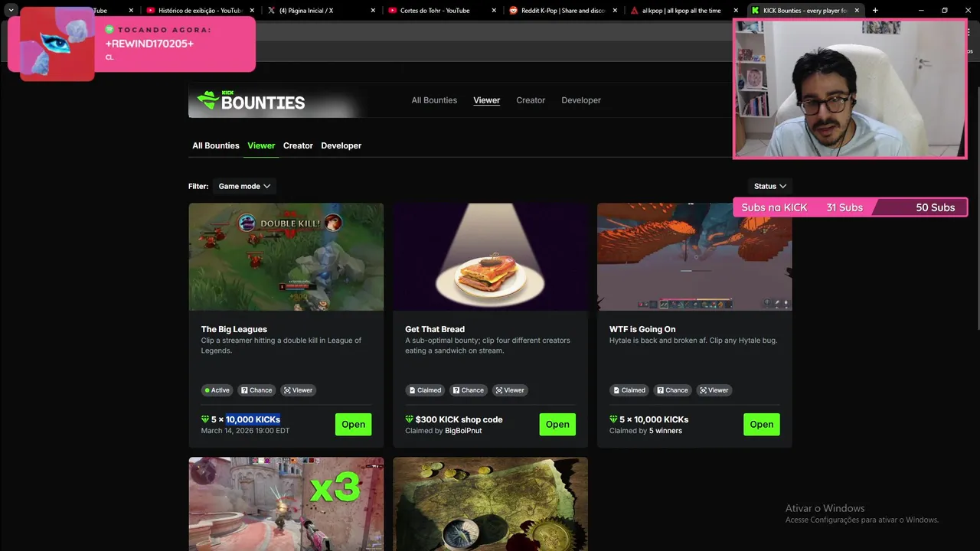Screen dimensions: 980x551
Task: Click gem icon beside 5 × 10,000 KICKs Big Leagues
Action: click(x=205, y=419)
